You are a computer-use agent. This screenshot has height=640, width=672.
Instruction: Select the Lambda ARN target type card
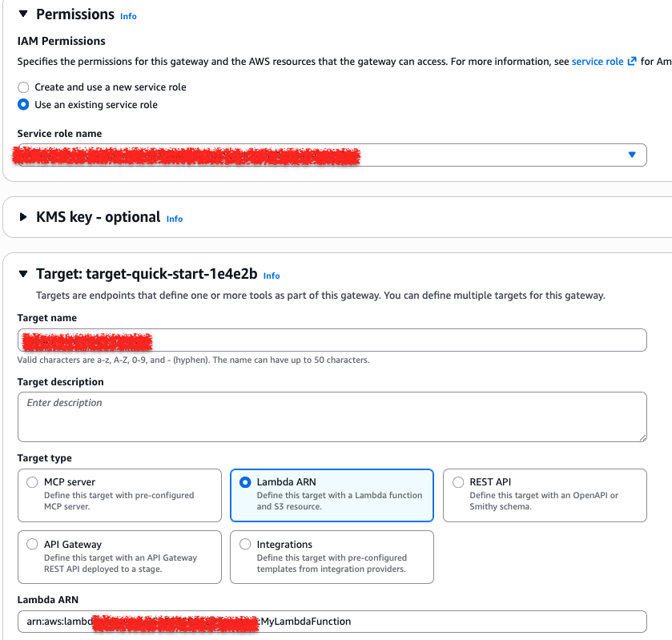pyautogui.click(x=245, y=481)
